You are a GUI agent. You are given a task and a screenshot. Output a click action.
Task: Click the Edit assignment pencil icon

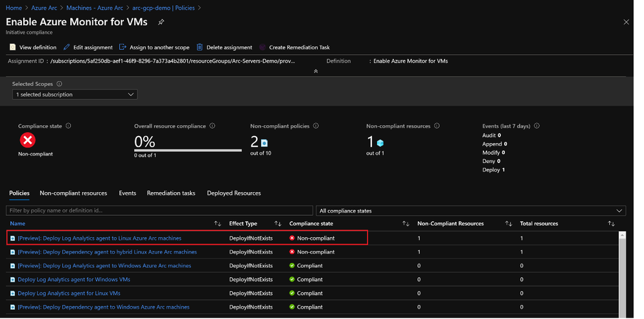pos(66,47)
